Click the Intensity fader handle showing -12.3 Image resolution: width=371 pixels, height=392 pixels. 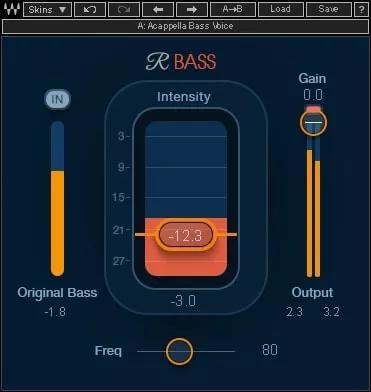(x=186, y=235)
